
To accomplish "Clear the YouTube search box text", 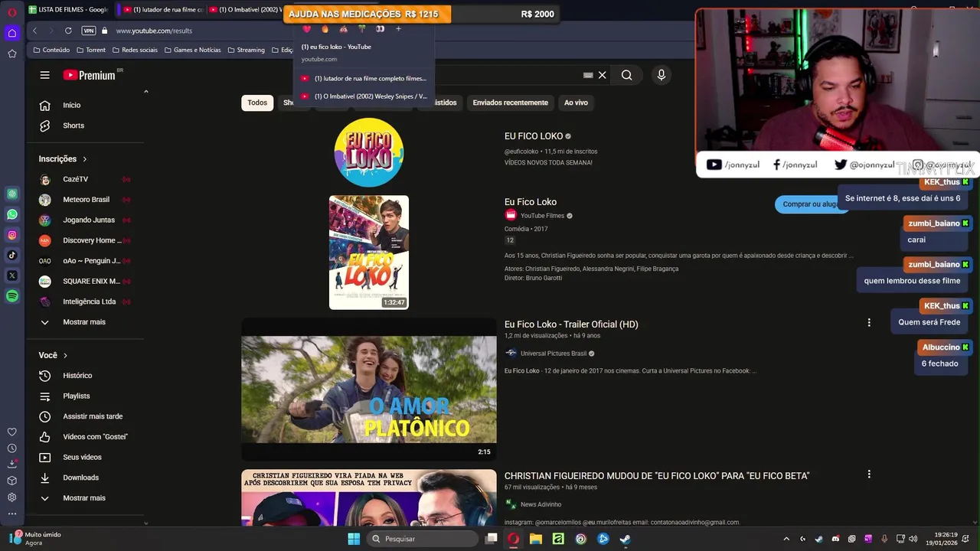I will pos(603,75).
